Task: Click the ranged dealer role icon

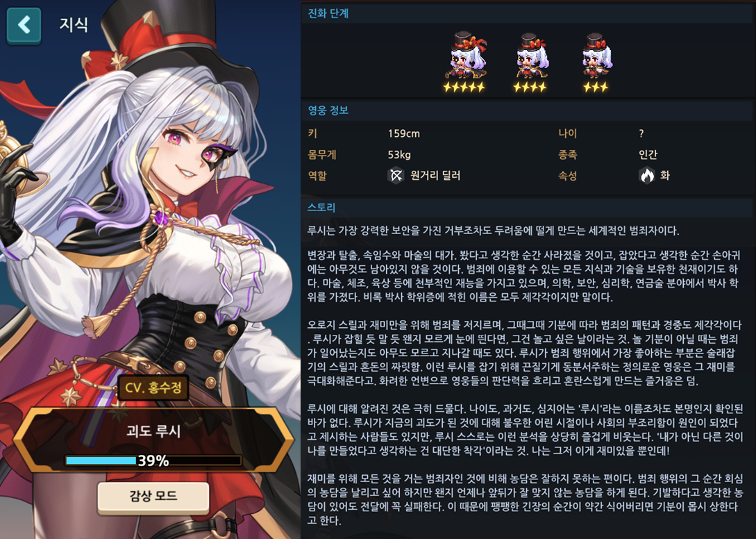Action: coord(396,176)
